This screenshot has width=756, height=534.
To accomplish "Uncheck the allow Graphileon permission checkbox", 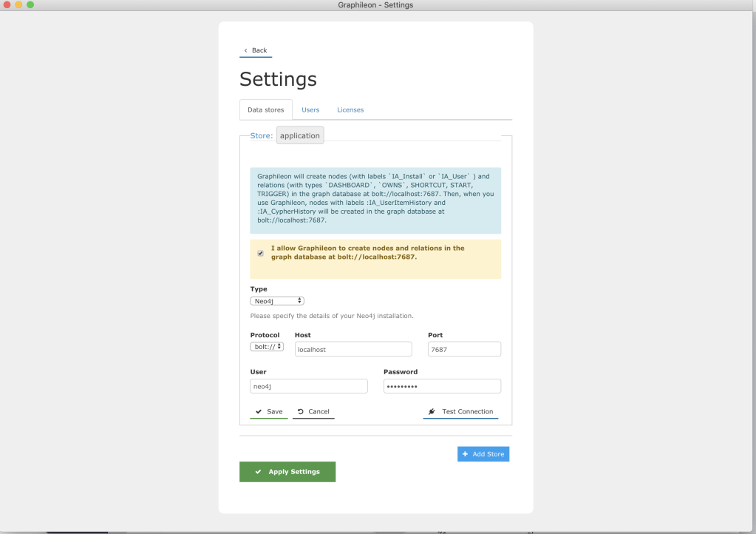I will pos(260,253).
